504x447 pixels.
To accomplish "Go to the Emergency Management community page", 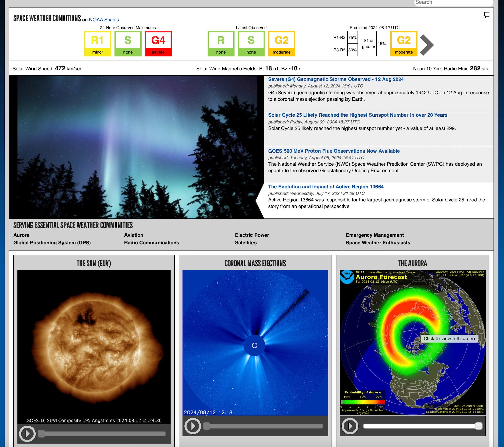I will click(375, 235).
